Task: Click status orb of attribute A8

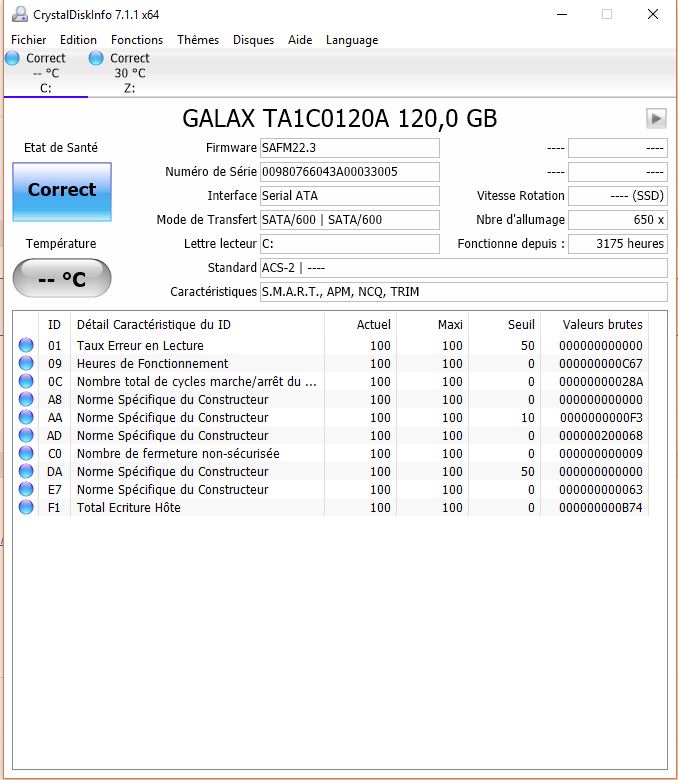Action: point(26,399)
